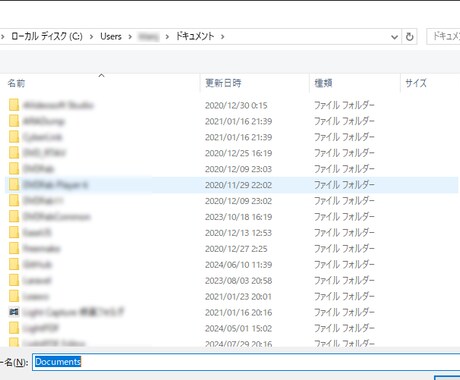Click date cell 2020/12/27 2:25

coord(236,249)
